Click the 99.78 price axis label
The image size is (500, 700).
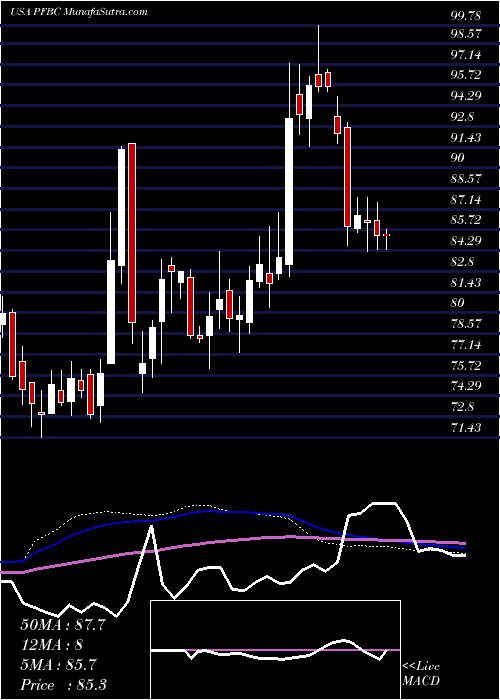[466, 16]
